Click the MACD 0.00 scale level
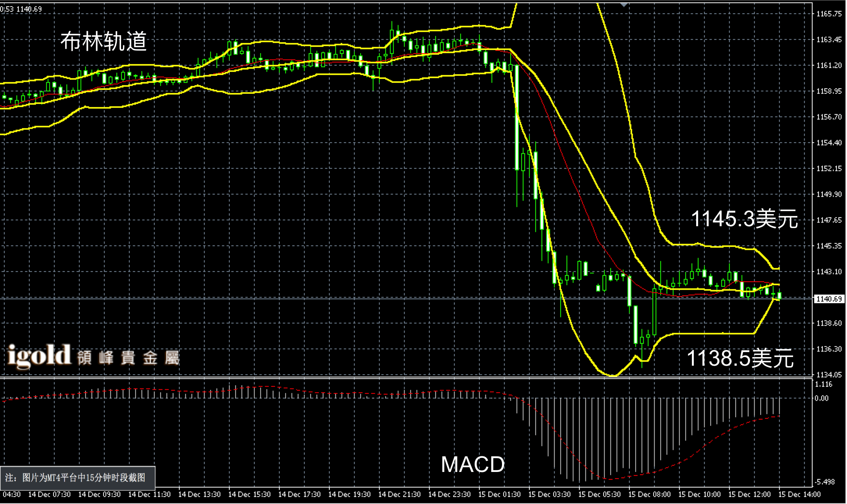The image size is (847, 504). point(822,399)
